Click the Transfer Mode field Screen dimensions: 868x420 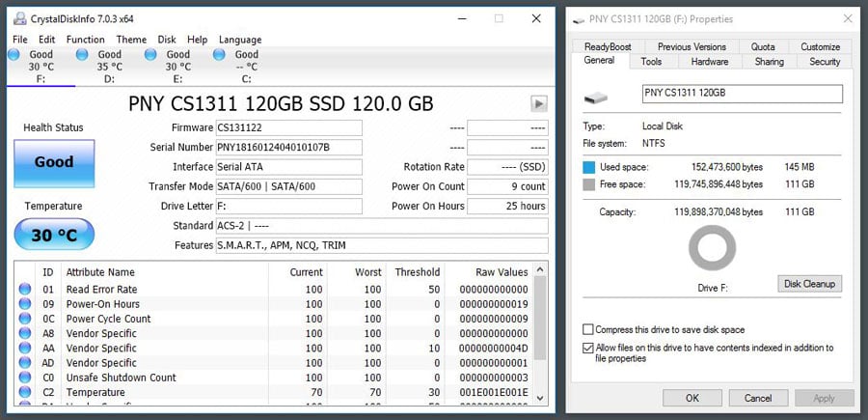289,186
